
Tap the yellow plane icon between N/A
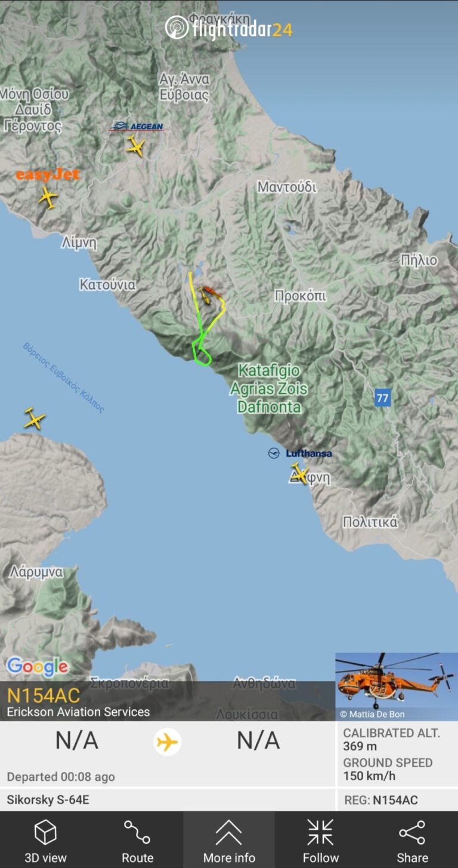167,743
